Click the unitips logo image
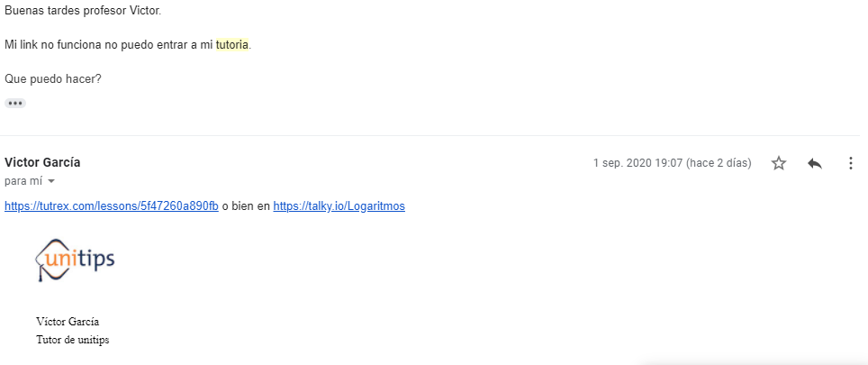Screen dimensions: 868x365 click(75, 260)
